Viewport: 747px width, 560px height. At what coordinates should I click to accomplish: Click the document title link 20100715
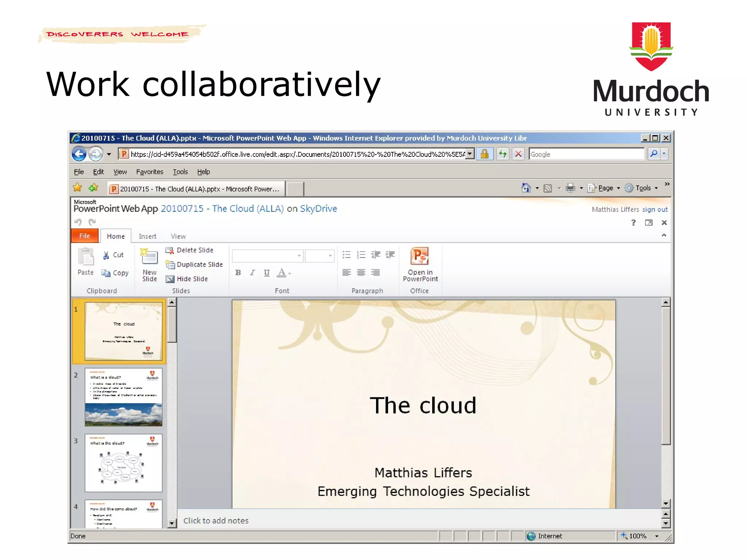click(222, 209)
